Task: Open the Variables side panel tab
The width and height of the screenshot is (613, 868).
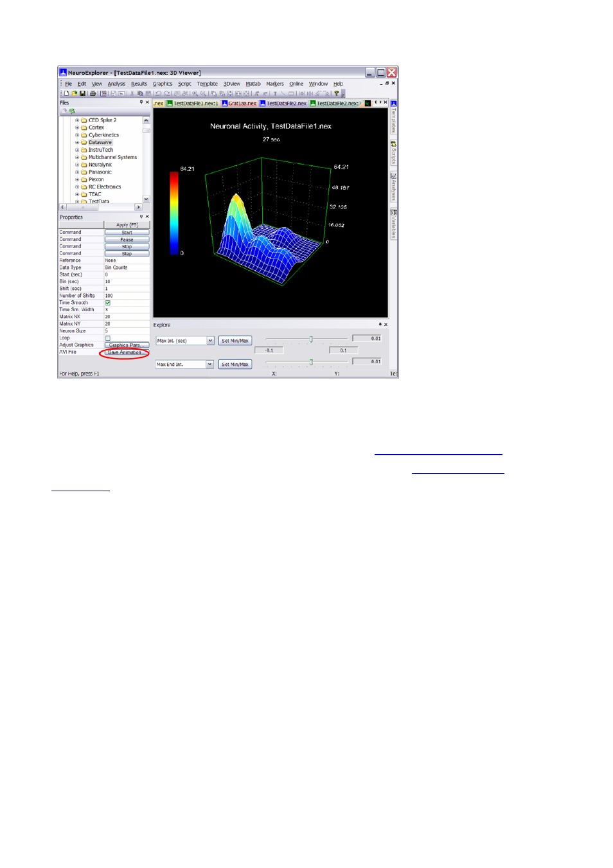Action: (x=394, y=224)
